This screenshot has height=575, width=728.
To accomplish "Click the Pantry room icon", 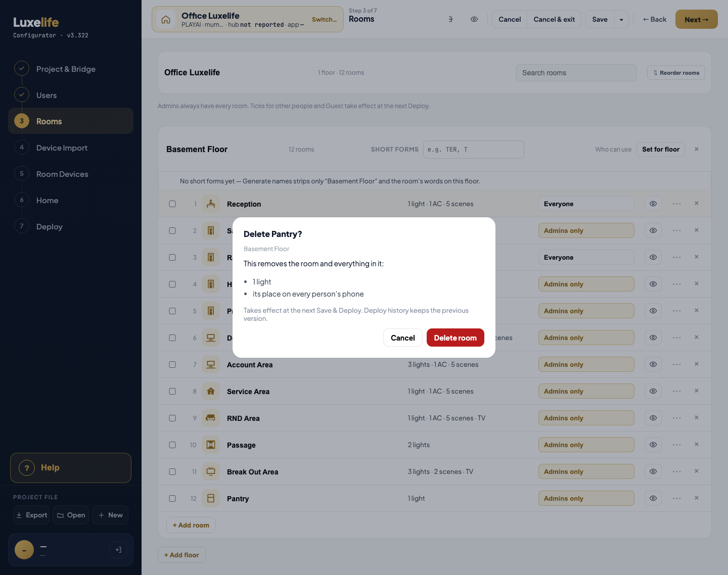I will (x=211, y=498).
